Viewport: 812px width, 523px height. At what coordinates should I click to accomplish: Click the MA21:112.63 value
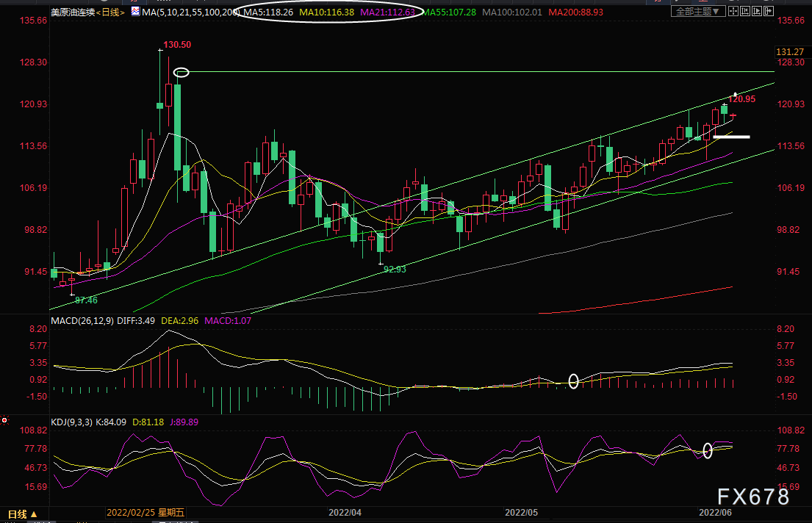point(387,12)
